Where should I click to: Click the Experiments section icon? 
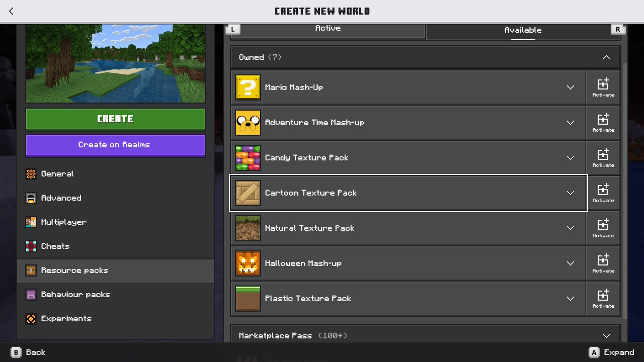coord(31,319)
